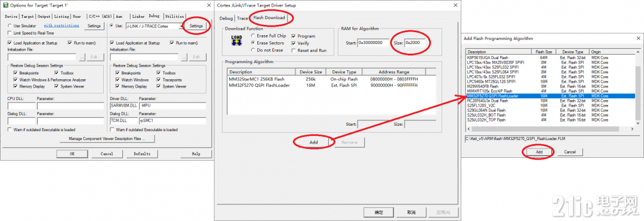
Task: Click OK in Options for Target
Action: coord(72,154)
